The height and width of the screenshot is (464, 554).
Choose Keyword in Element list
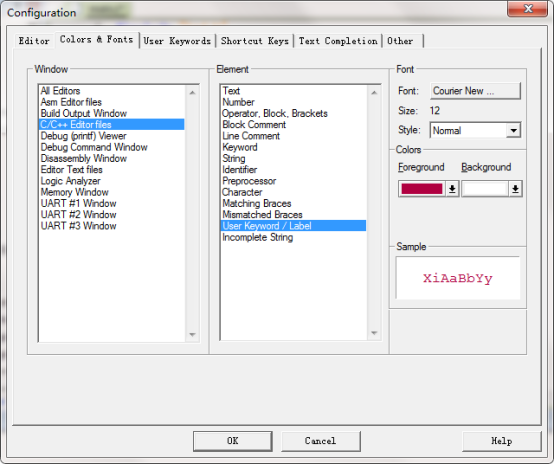coord(293,147)
